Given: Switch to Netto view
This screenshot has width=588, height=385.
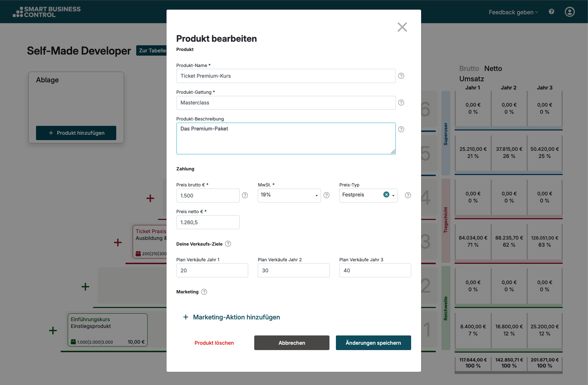Looking at the screenshot, I should click(493, 68).
